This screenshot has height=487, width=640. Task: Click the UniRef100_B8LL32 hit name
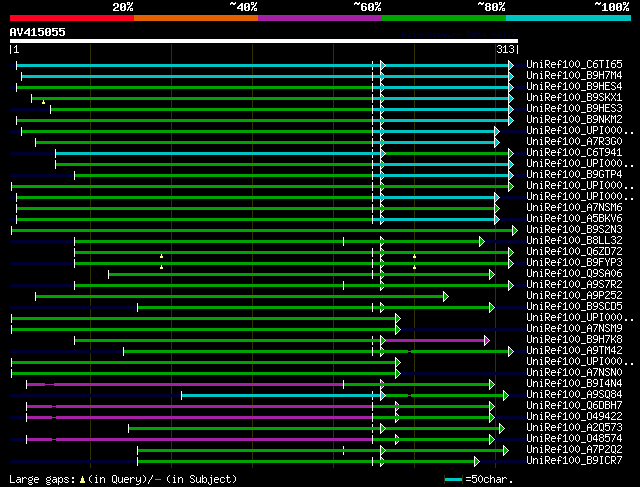[574, 240]
